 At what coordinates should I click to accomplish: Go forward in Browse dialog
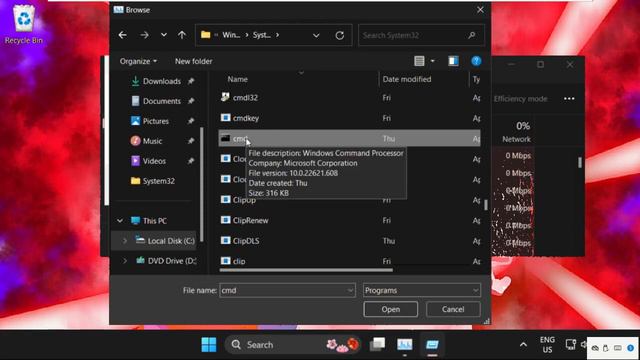click(144, 35)
